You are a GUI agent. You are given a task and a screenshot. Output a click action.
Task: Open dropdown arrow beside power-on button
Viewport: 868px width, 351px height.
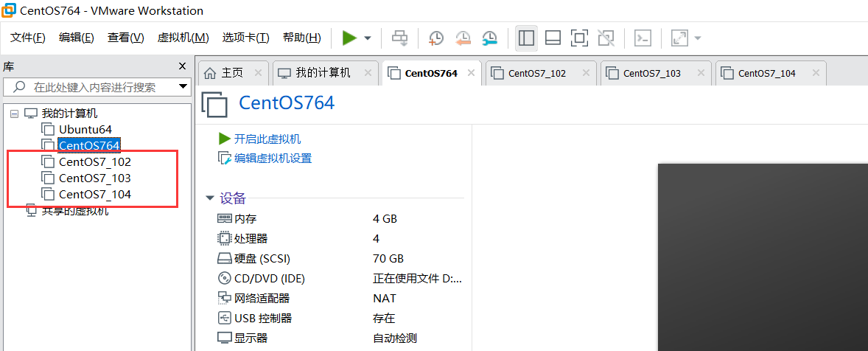pos(368,38)
